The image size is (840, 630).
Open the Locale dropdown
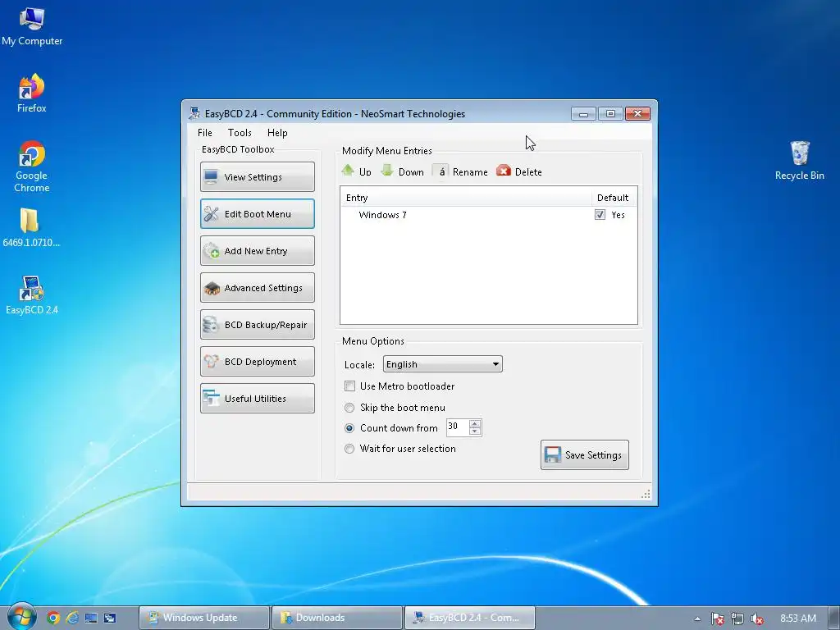click(442, 364)
